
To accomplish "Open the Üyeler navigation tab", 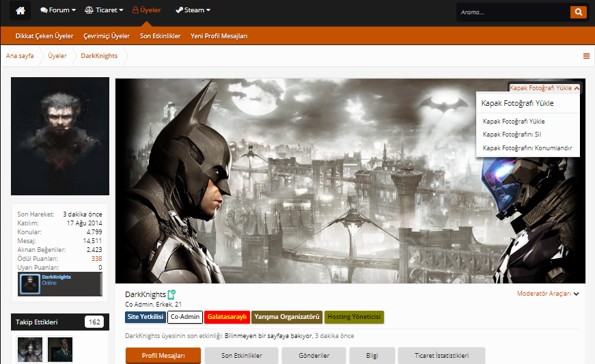I will pyautogui.click(x=146, y=10).
